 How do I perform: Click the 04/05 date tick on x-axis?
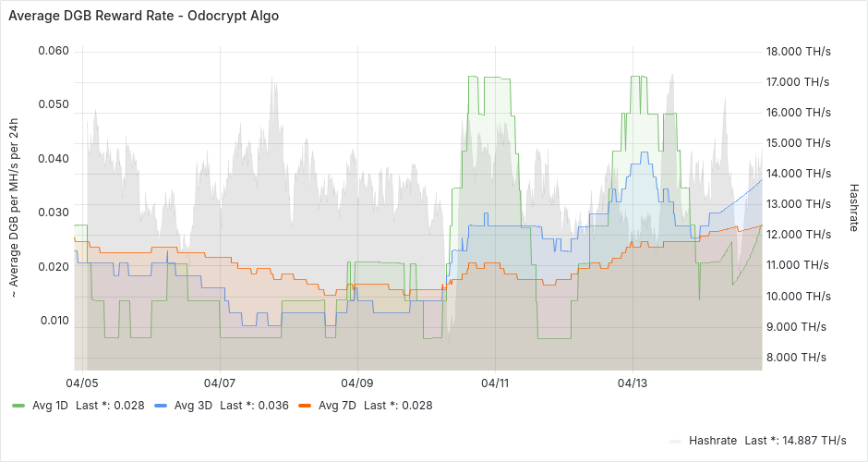[82, 382]
